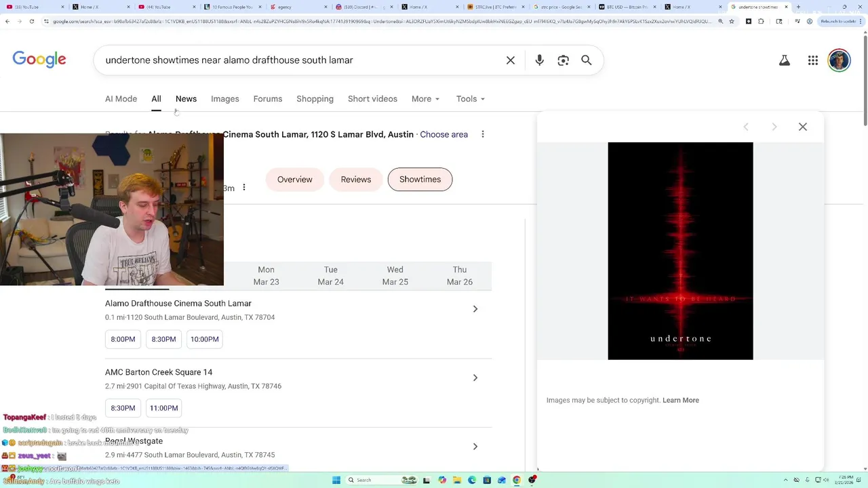Clear the search box with the X icon

click(x=511, y=60)
